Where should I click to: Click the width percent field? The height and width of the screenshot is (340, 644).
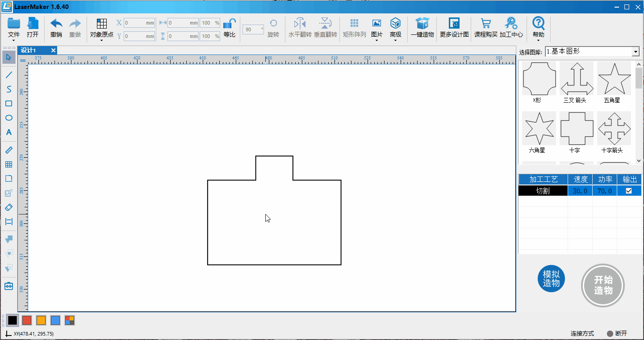pos(210,23)
